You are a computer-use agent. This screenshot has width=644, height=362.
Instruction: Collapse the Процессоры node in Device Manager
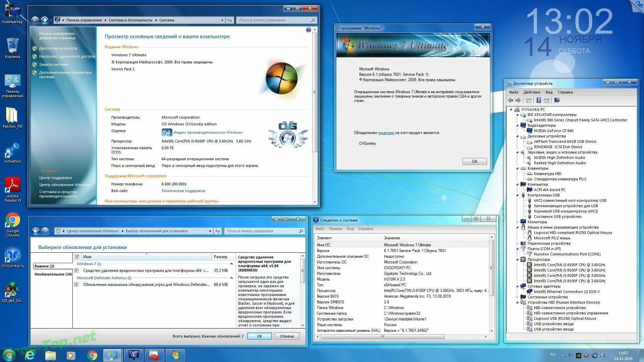[518, 259]
